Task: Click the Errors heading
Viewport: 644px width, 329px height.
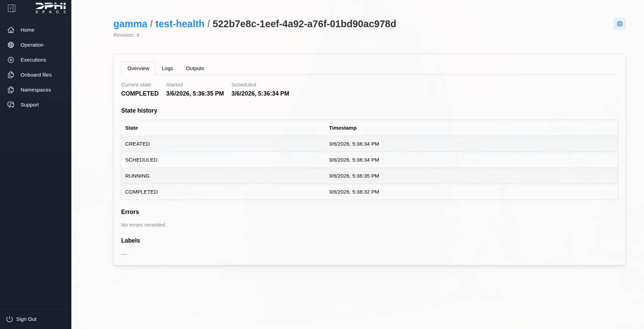Action: [x=130, y=212]
